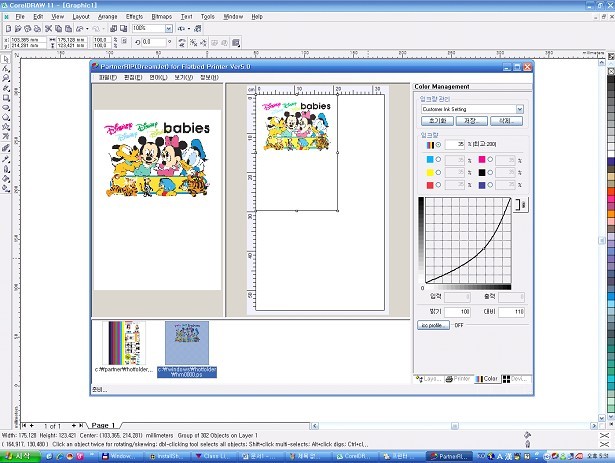The image size is (615, 463).
Task: Select the Text tool in toolbox
Action: [5, 136]
